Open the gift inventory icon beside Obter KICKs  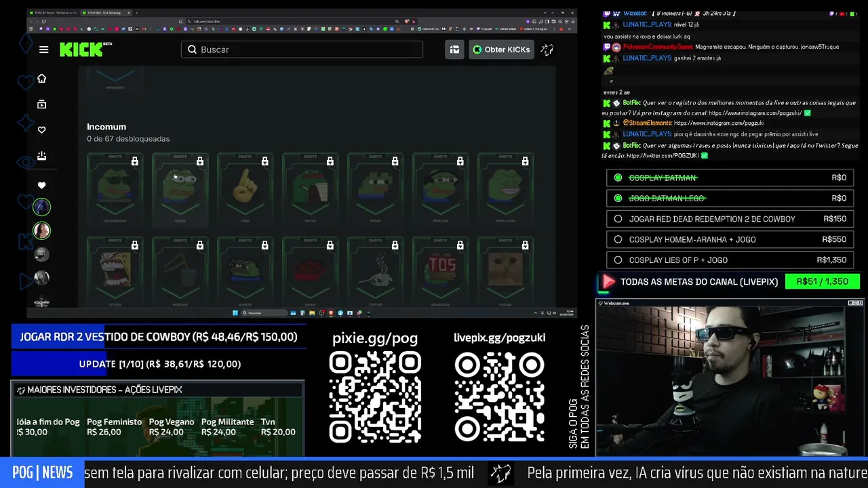pyautogui.click(x=454, y=49)
